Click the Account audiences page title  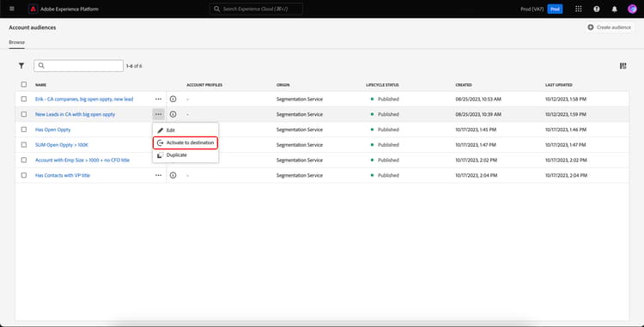click(x=33, y=27)
